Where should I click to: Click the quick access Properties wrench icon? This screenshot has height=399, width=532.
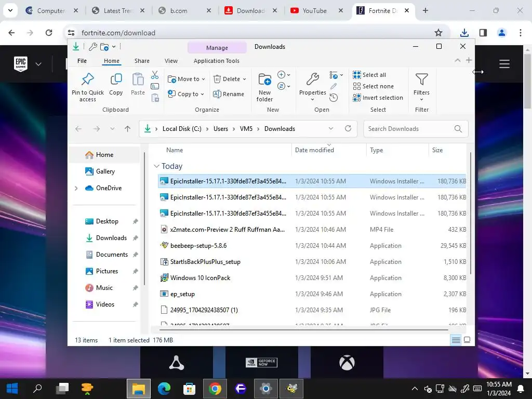[x=92, y=47]
